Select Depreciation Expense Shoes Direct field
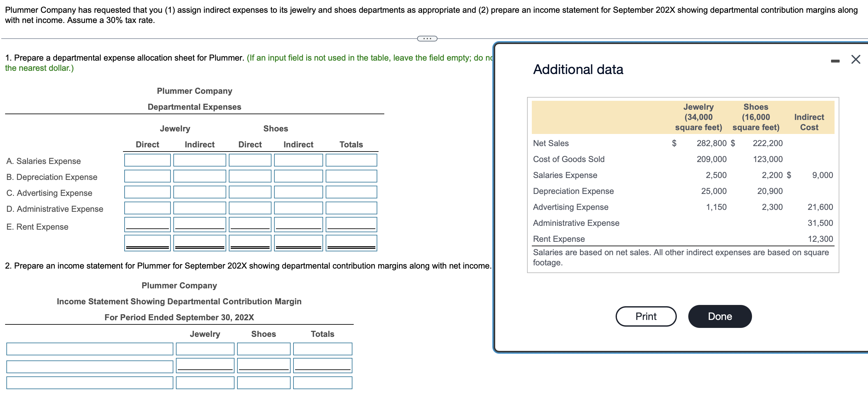Image resolution: width=868 pixels, height=400 pixels. coord(250,176)
